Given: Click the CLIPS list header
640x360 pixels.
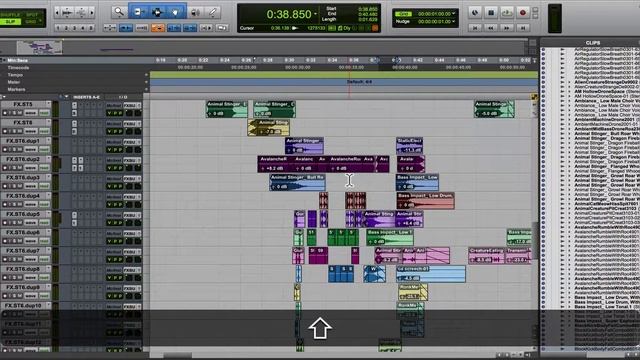Looking at the screenshot, I should (x=592, y=42).
